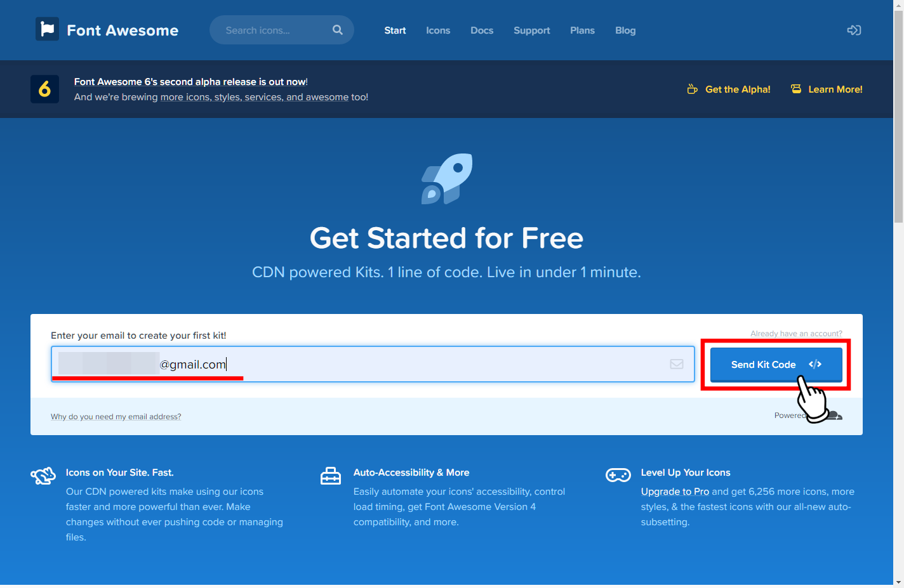
Task: Open the Start nav item
Action: pyautogui.click(x=395, y=30)
